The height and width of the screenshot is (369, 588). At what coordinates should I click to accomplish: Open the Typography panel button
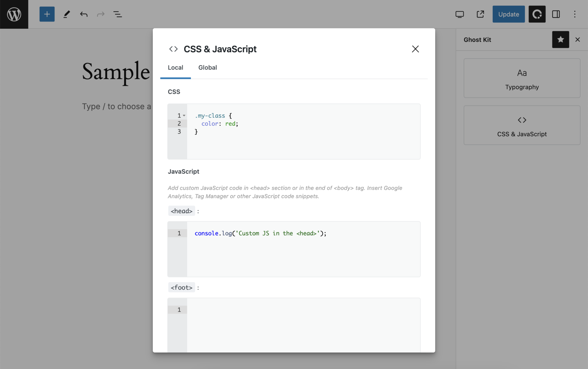pos(522,78)
